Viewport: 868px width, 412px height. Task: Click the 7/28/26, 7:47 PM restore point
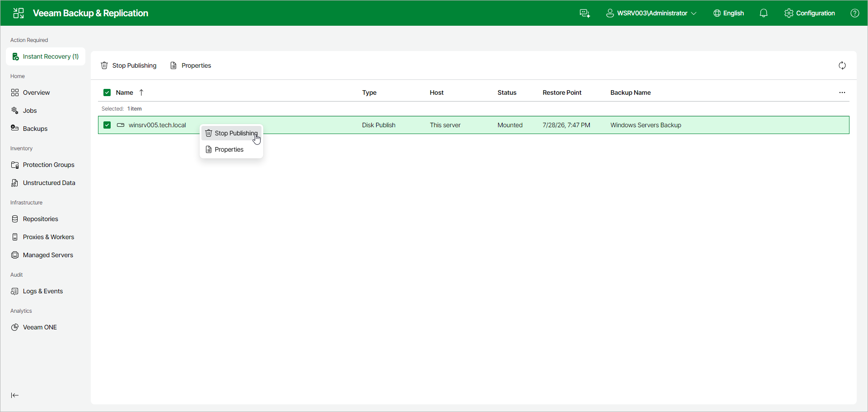[x=566, y=125]
